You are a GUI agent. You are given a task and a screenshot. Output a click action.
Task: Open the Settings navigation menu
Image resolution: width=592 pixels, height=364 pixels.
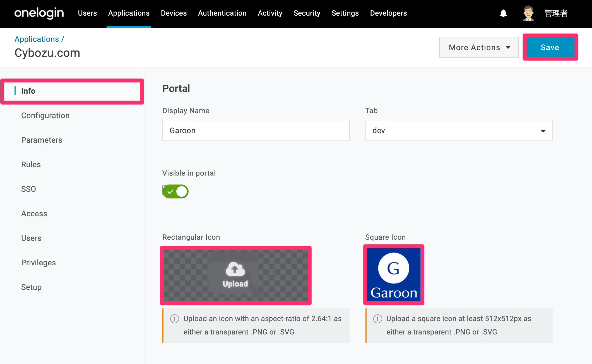[x=345, y=13]
